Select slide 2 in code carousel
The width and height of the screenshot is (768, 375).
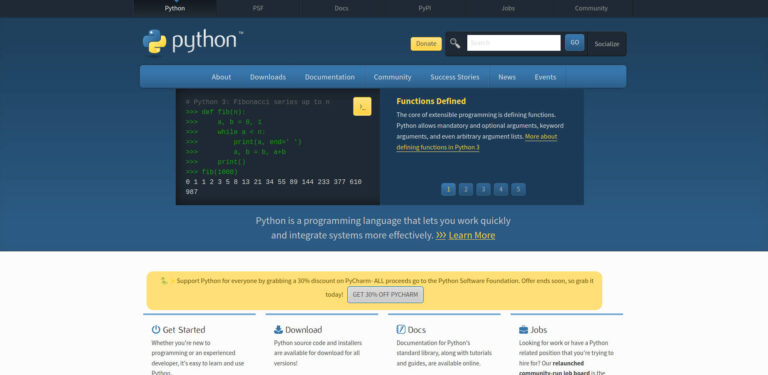tap(466, 189)
